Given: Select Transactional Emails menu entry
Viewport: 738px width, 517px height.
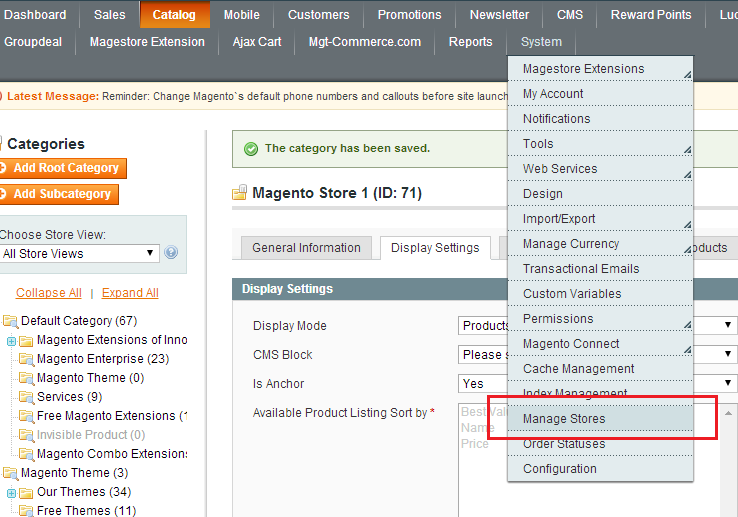Looking at the screenshot, I should pos(600,269).
